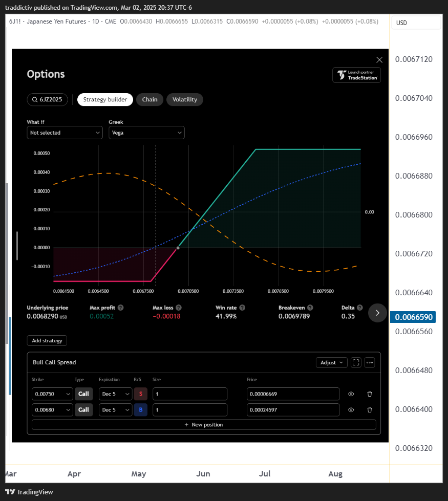Open the Win rate help icon

[242, 308]
